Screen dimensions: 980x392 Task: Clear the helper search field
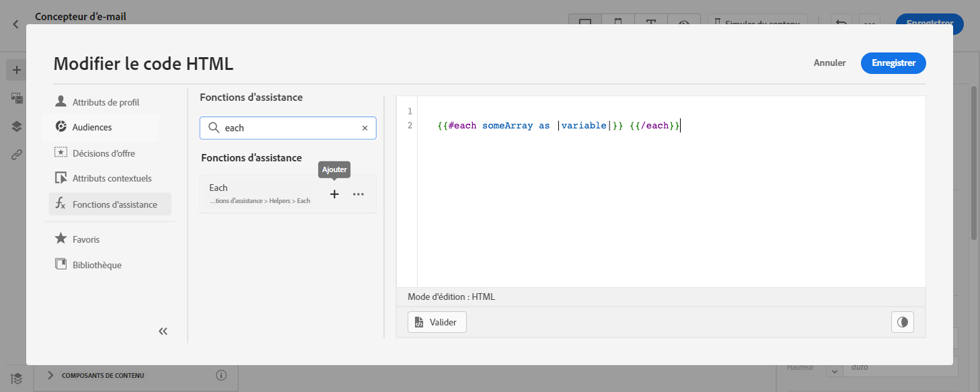[x=365, y=128]
